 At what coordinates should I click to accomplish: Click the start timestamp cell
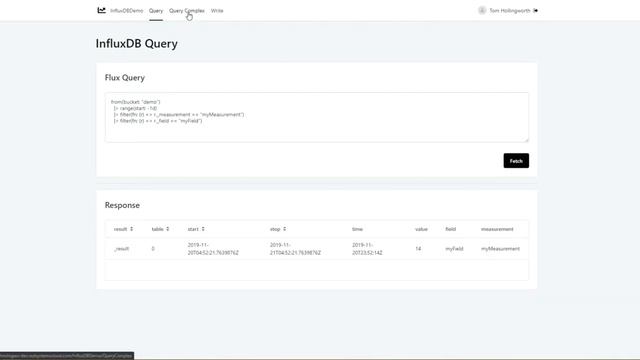213,249
